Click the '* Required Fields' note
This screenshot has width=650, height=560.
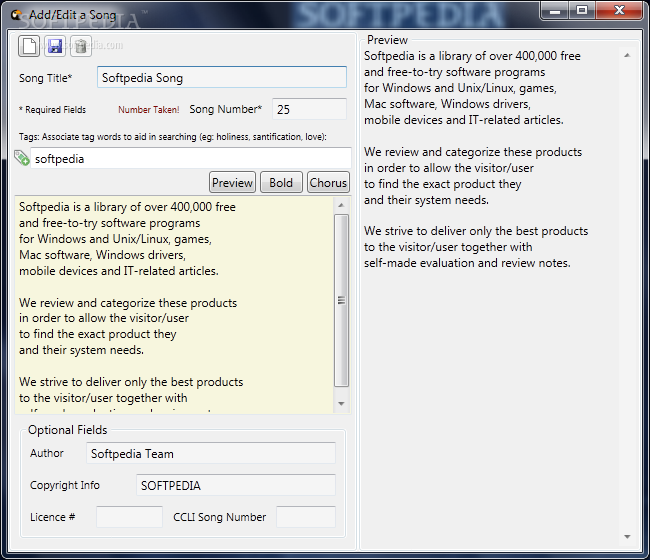pyautogui.click(x=52, y=110)
